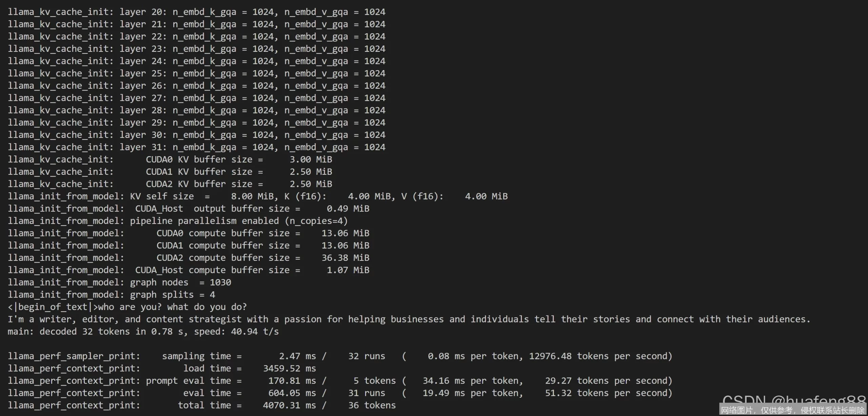The image size is (868, 416).
Task: Click the CUDA1 KV buffer size line
Action: tap(170, 172)
